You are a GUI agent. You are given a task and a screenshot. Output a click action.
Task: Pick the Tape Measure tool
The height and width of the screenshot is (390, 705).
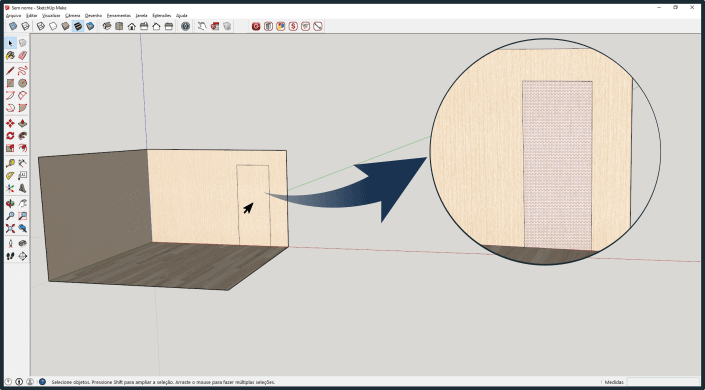10,163
